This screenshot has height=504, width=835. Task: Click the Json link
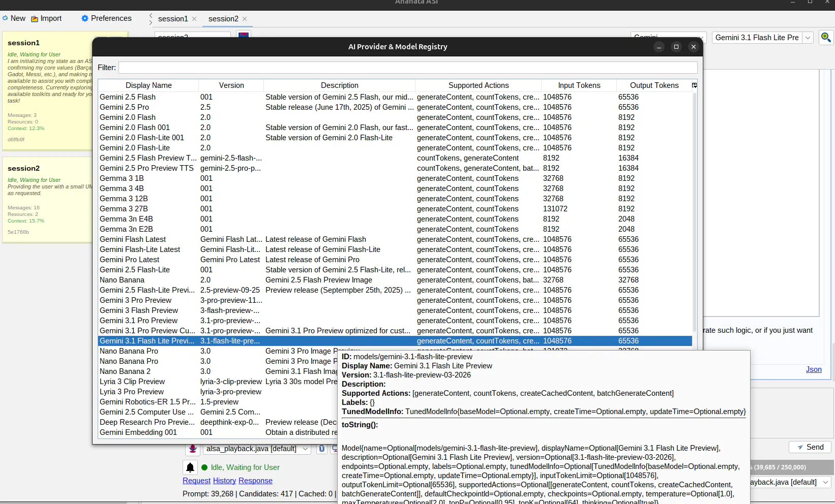coord(814,369)
